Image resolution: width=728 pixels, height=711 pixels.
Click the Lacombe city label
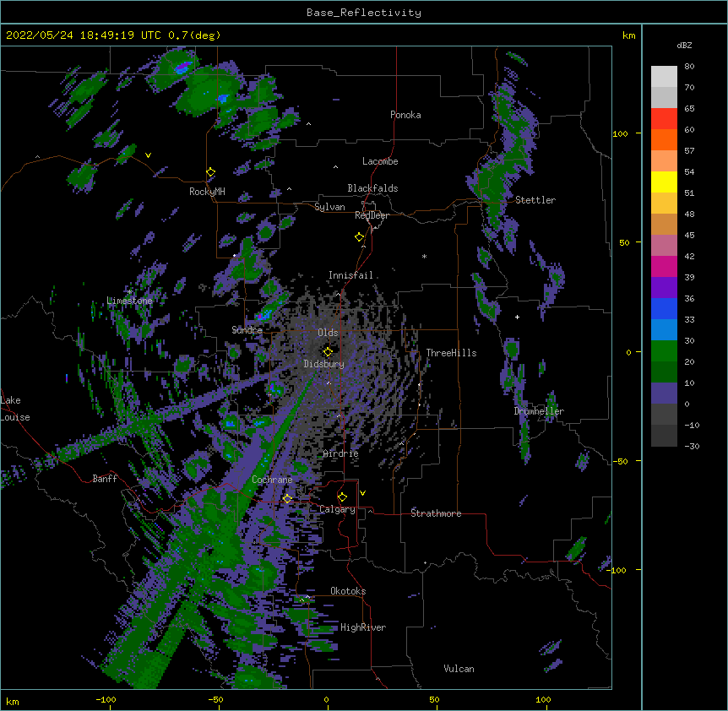[380, 161]
